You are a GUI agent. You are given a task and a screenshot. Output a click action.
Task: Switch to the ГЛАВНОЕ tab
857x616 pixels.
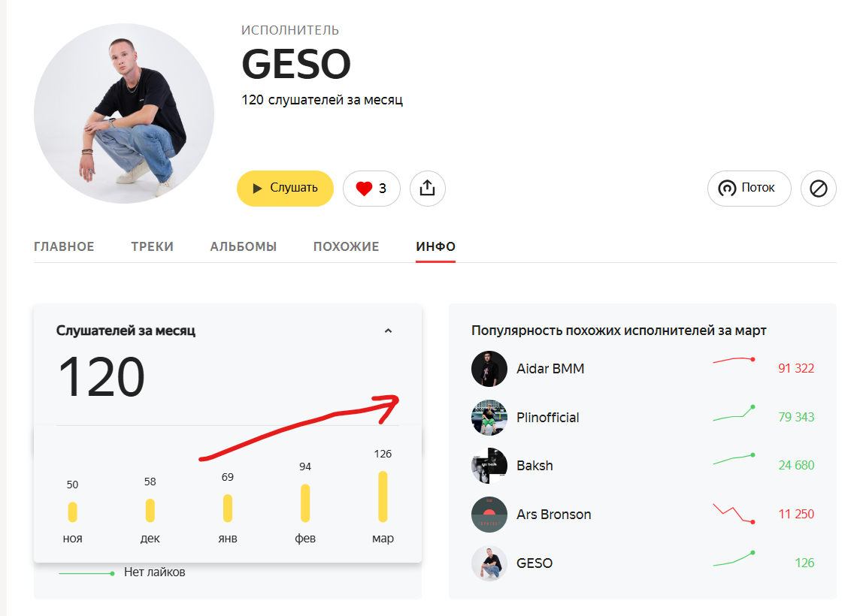tap(64, 247)
